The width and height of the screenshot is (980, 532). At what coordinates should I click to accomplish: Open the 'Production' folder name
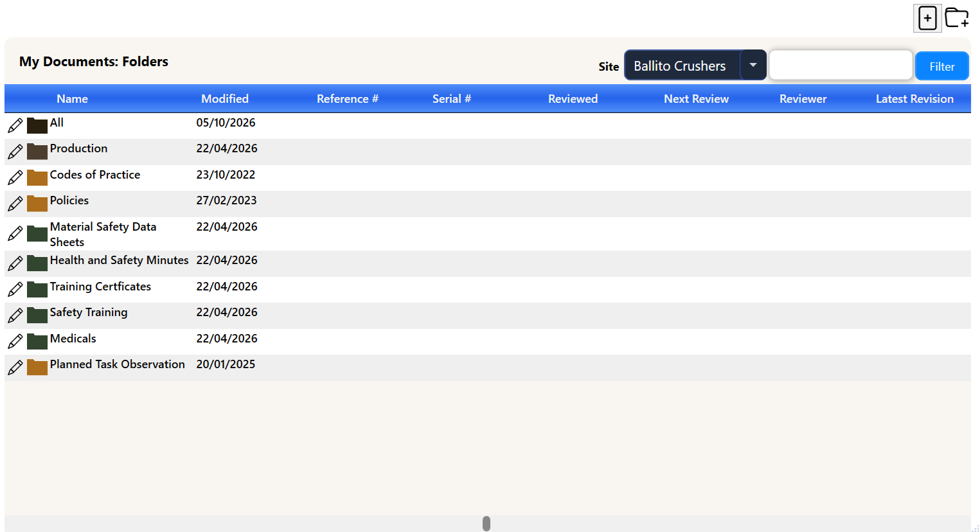(78, 148)
